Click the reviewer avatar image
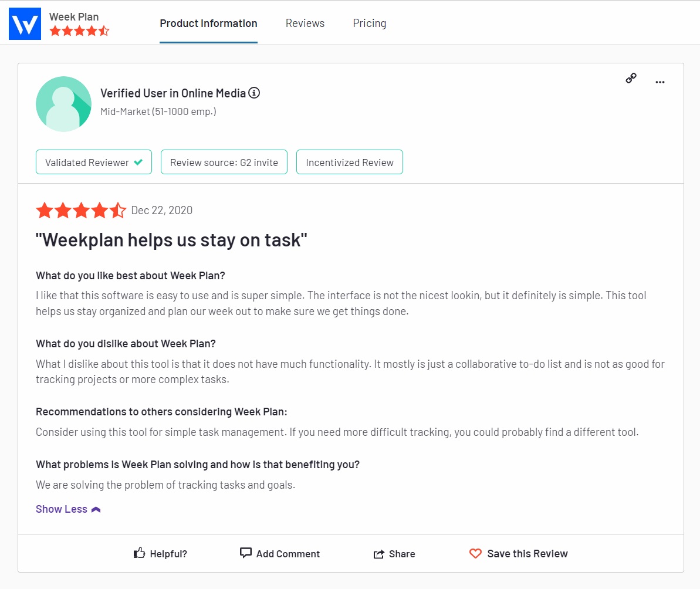Screen dimensions: 700x589 tap(63, 104)
